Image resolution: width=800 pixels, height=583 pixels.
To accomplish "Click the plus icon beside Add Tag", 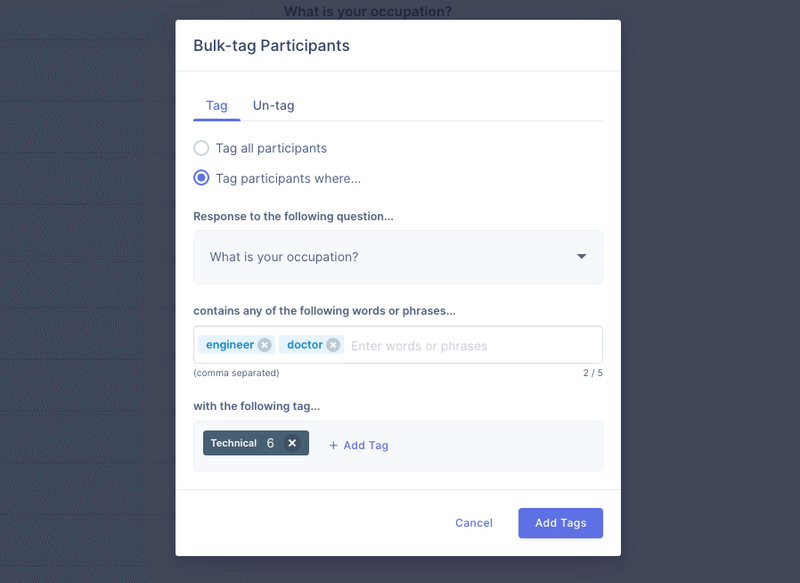I will pos(333,446).
